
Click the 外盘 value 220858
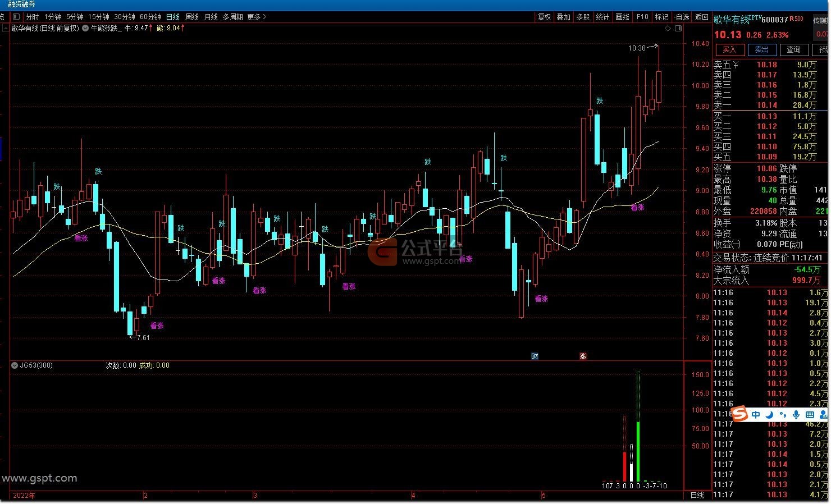764,211
